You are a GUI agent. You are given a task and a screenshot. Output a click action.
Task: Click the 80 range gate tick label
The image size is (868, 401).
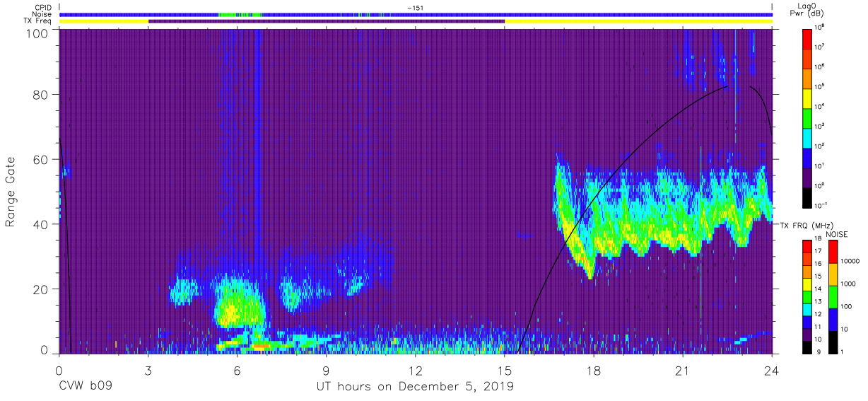pos(40,95)
